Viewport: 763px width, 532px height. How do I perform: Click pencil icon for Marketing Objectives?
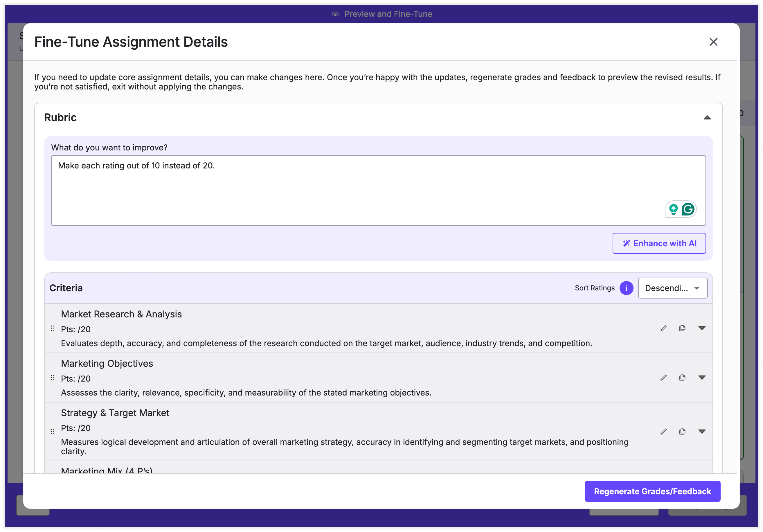(663, 378)
